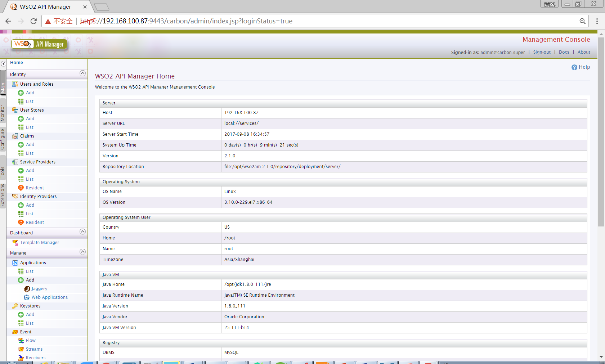Click the Applications icon under Manage
Screen dimensions: 605x364
point(15,263)
